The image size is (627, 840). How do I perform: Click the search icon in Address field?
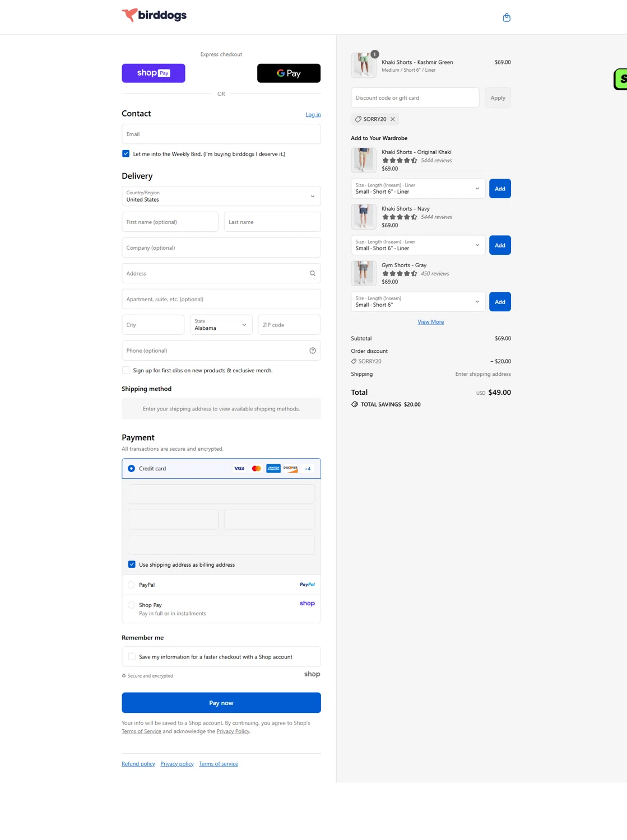tap(313, 273)
